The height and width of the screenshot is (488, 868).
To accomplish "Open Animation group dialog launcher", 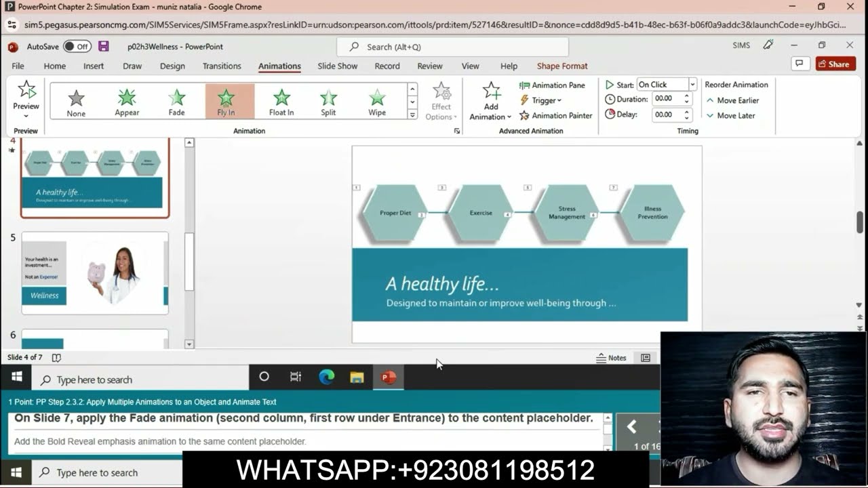I will (x=456, y=131).
